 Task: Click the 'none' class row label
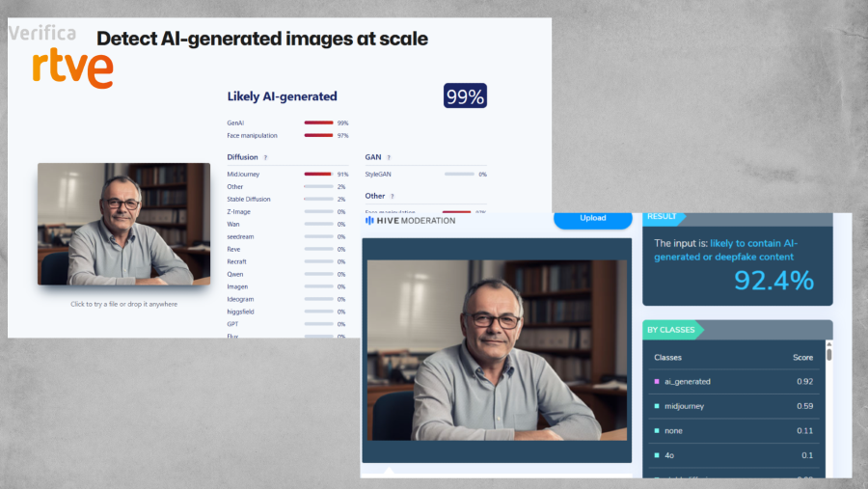coord(673,431)
